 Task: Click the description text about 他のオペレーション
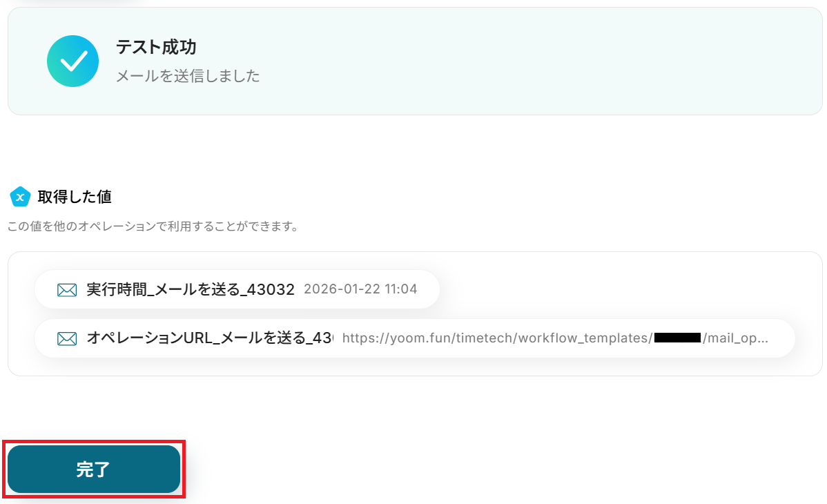153,226
